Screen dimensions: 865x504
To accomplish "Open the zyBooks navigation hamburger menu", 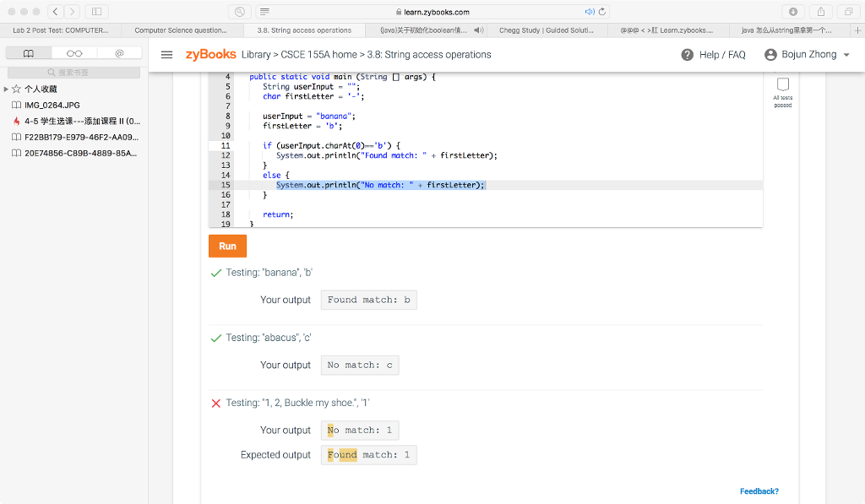I will [166, 54].
